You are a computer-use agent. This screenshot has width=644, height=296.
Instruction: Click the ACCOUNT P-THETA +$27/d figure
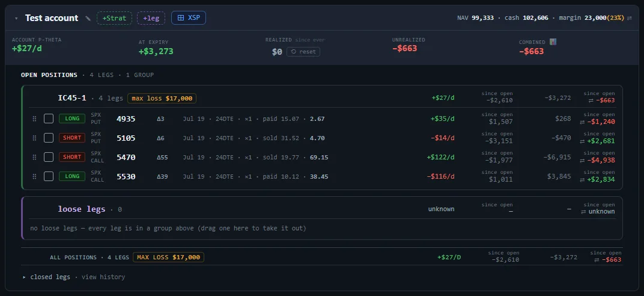(x=27, y=49)
